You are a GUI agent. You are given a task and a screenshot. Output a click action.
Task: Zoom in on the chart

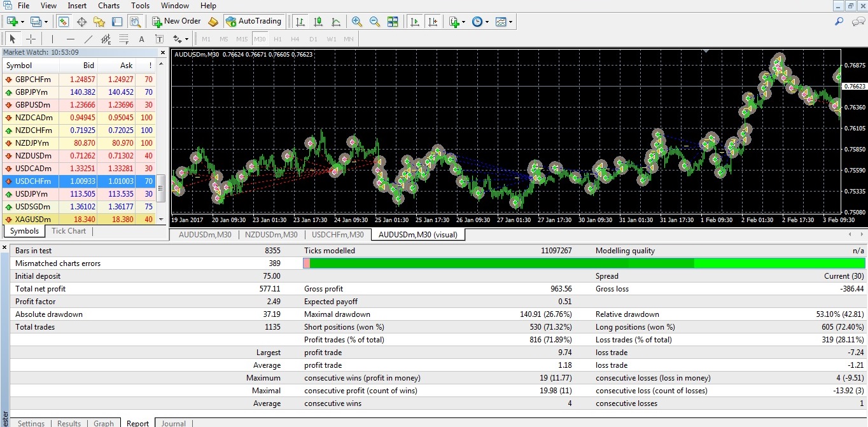(x=357, y=22)
